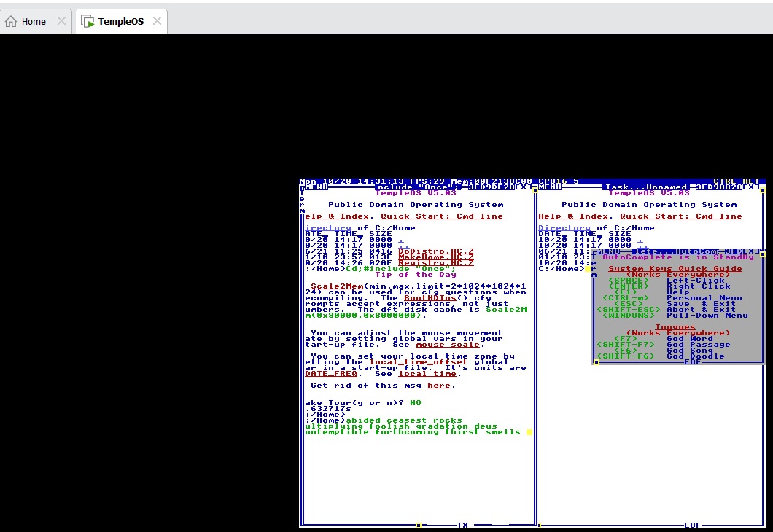Click the TX marker on left terminal border

click(462, 525)
